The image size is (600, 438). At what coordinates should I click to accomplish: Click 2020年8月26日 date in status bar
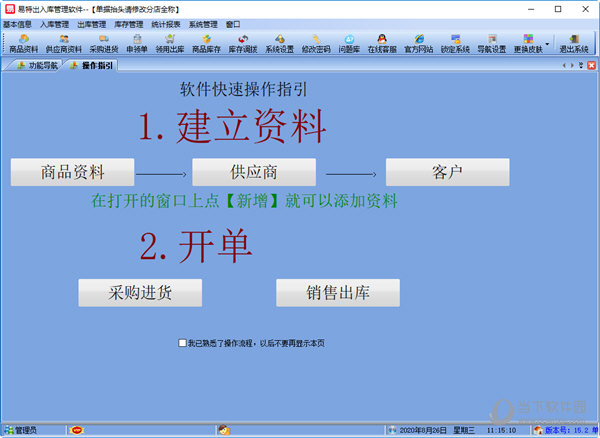(422, 430)
